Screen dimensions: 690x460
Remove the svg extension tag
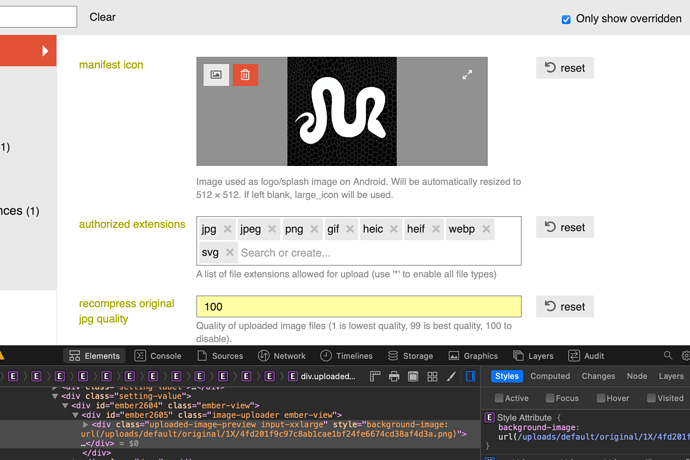[x=229, y=253]
